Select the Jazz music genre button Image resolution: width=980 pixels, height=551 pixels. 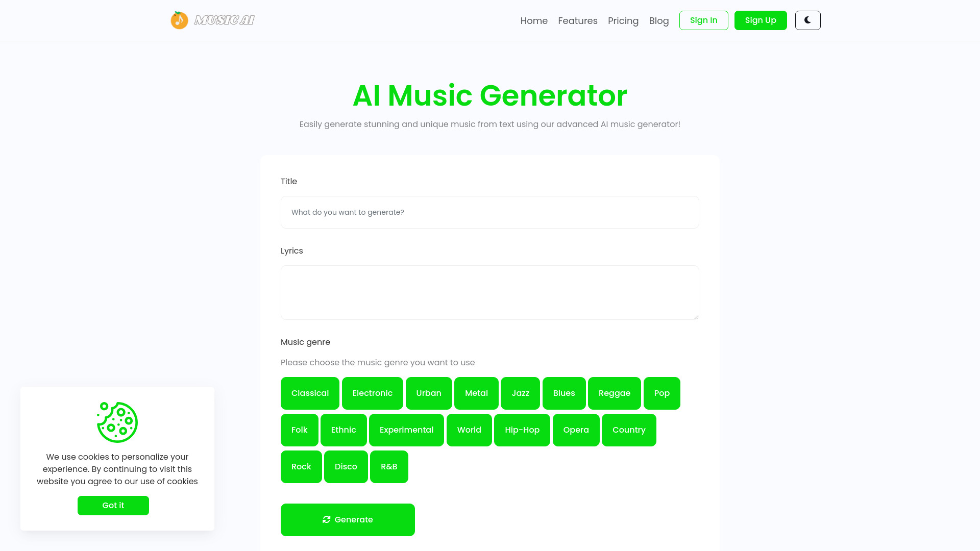(x=520, y=393)
